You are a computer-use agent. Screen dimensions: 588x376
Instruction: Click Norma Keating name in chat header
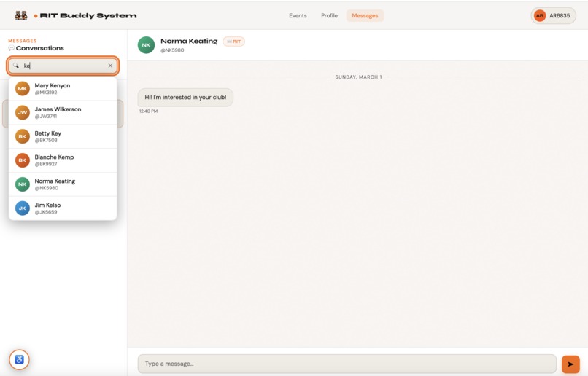189,42
